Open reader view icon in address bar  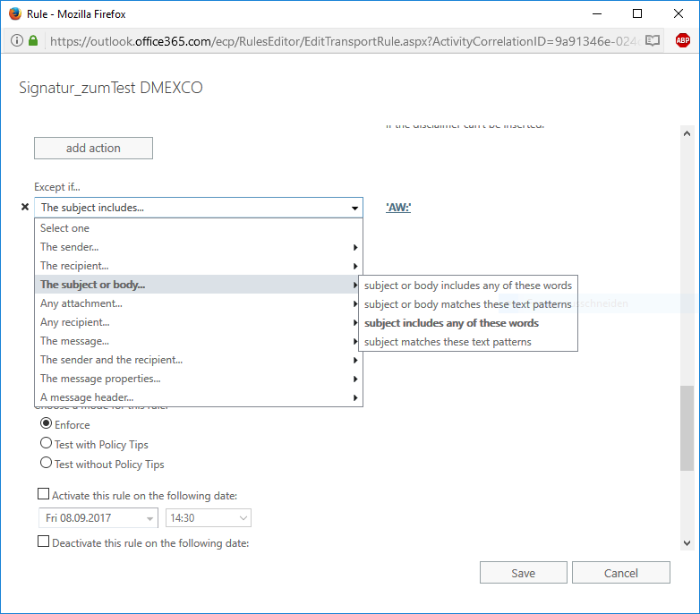point(653,40)
